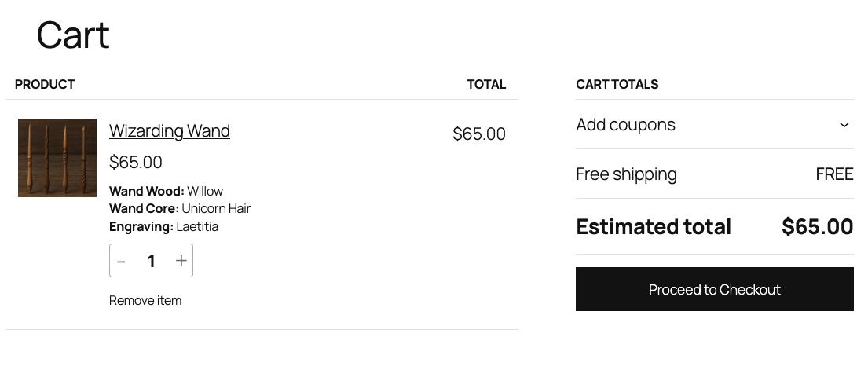Click the Wand Wood: Willow text
868x381 pixels.
pos(166,191)
